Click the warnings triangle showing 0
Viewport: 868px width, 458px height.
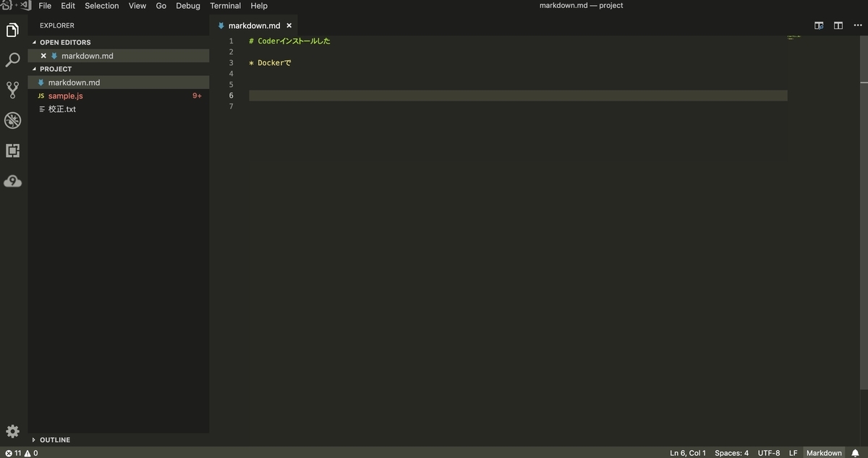(31, 453)
